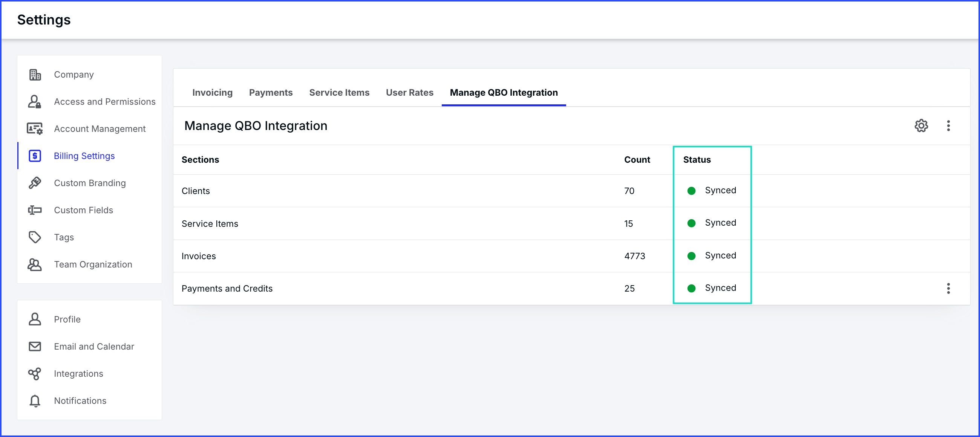Open the Manage QBO Integration kebab menu
The width and height of the screenshot is (980, 437).
tap(948, 125)
